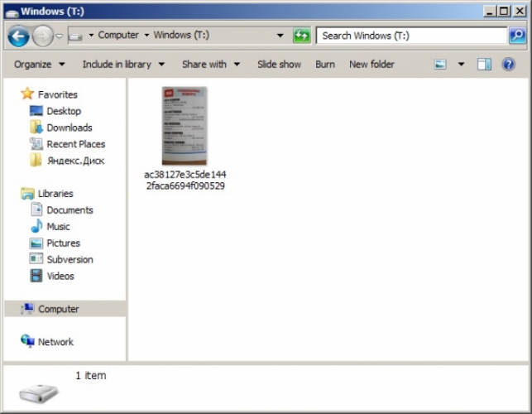Select Windows (T:) breadcrumb in address bar
532x414 pixels.
[x=181, y=35]
